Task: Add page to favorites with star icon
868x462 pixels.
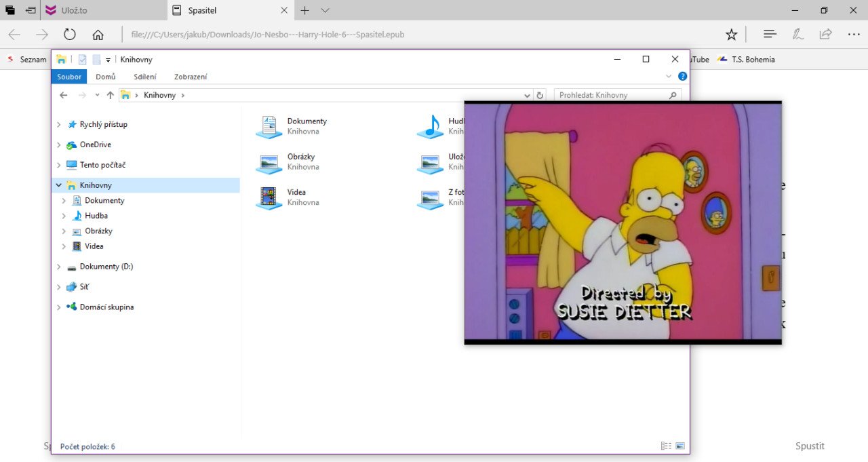Action: [731, 35]
